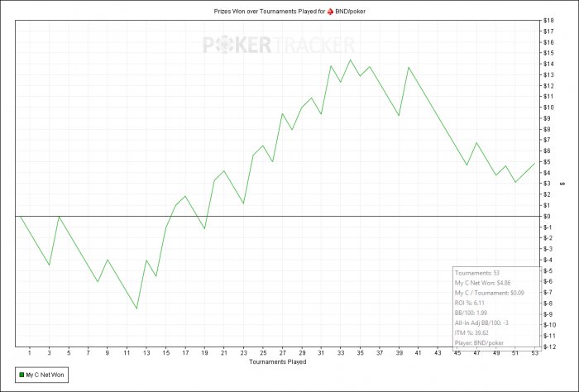Click the 'My C Net Won' legend label

tap(45, 375)
